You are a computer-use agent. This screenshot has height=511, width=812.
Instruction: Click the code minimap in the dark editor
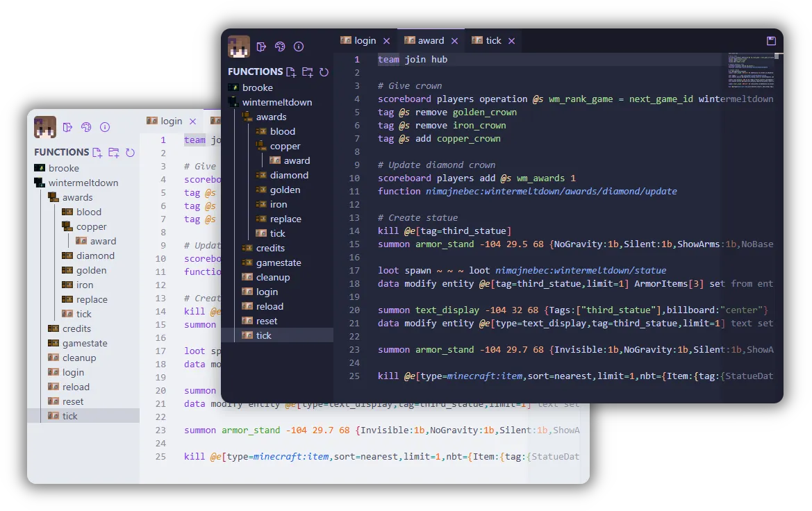(752, 69)
